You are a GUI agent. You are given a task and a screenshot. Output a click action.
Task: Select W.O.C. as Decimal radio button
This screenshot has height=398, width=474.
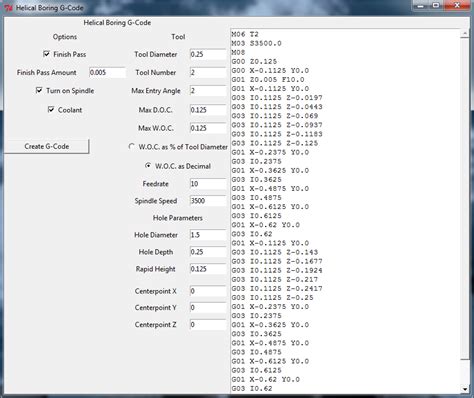(148, 166)
